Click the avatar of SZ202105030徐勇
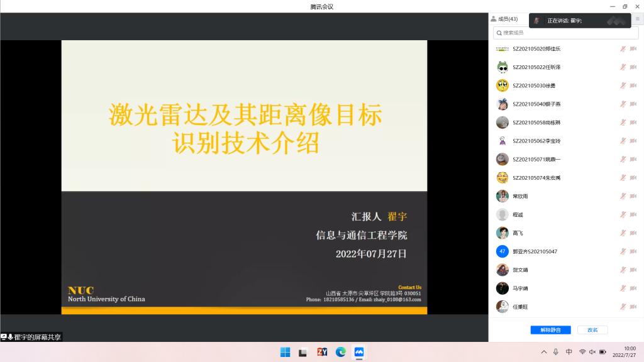 tap(502, 85)
